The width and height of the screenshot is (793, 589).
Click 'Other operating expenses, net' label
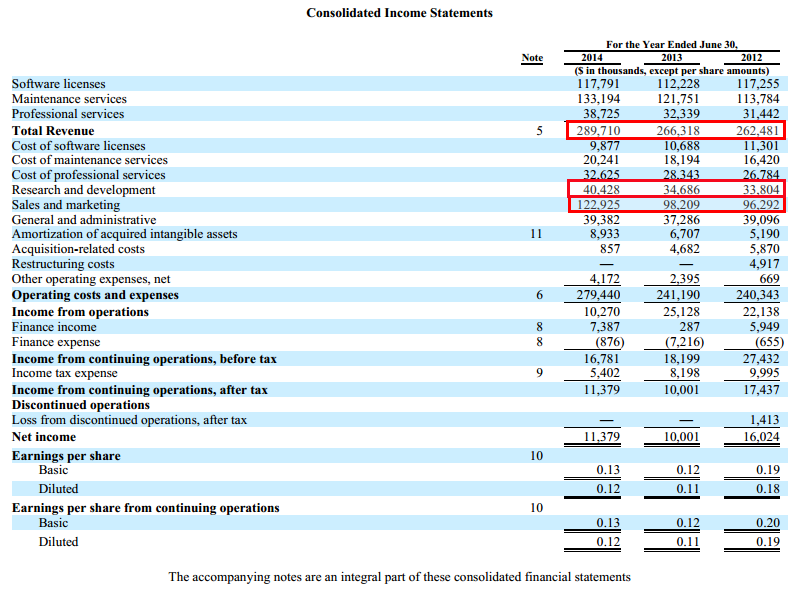tap(91, 279)
